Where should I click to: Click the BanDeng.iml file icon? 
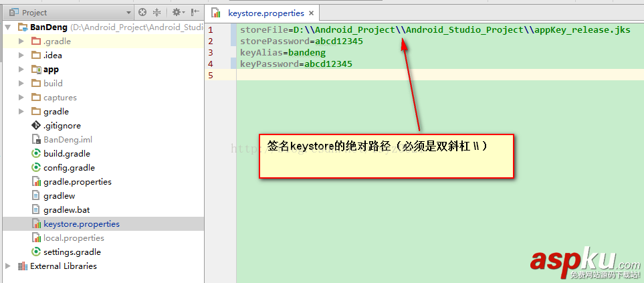coord(36,140)
